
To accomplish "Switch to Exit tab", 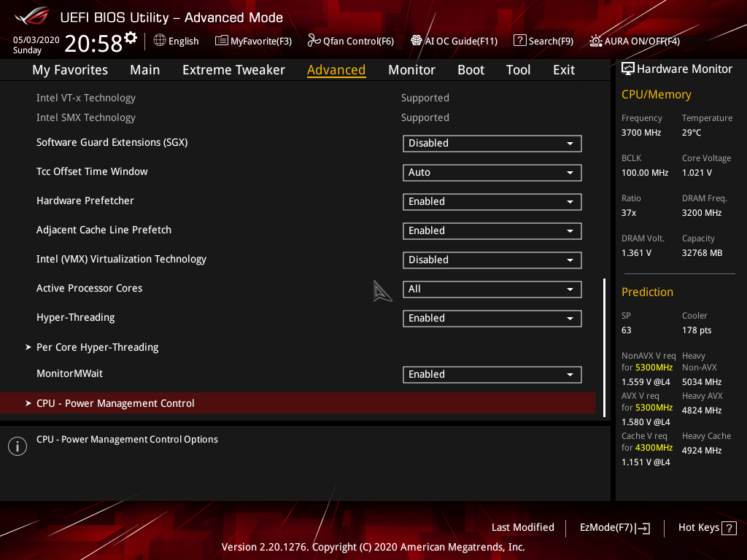I will [x=564, y=70].
